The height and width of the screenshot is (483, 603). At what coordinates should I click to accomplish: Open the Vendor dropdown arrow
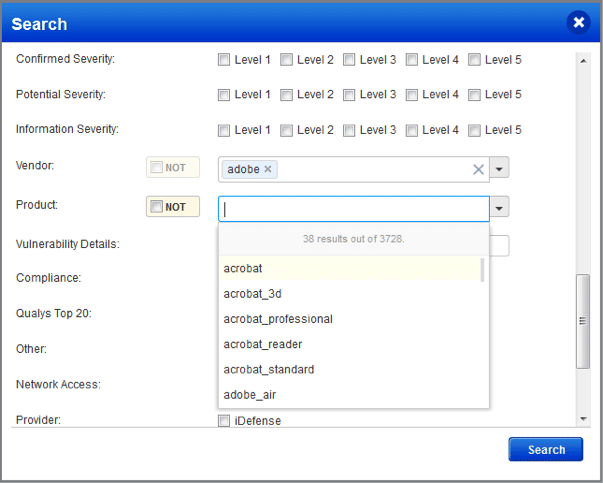pyautogui.click(x=499, y=167)
